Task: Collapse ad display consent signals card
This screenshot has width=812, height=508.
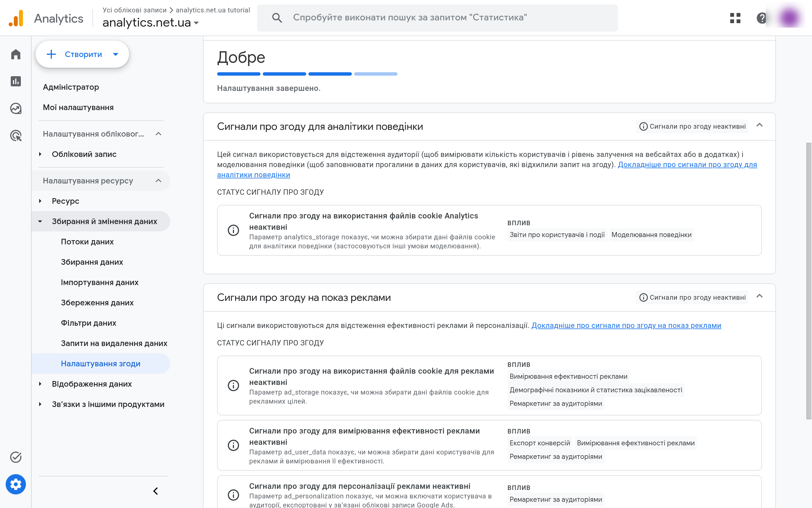Action: tap(760, 296)
